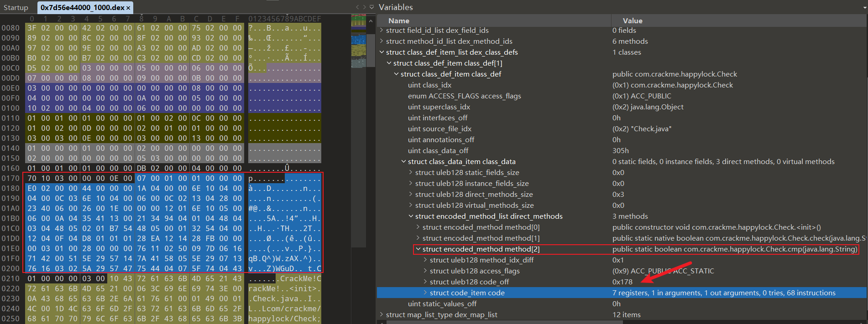Collapse struct class_def_item class_def
Screen dimensions: 868x324
396,74
